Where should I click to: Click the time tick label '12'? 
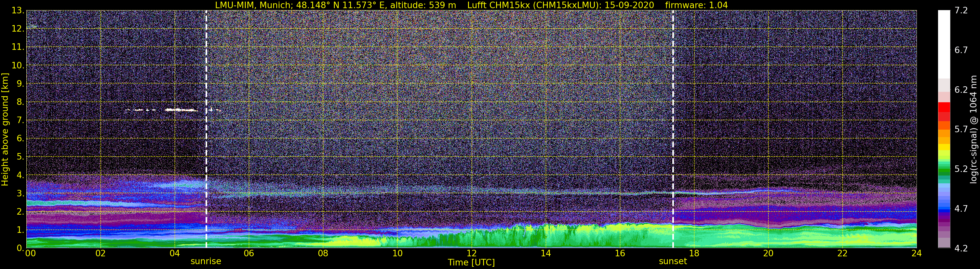[471, 253]
